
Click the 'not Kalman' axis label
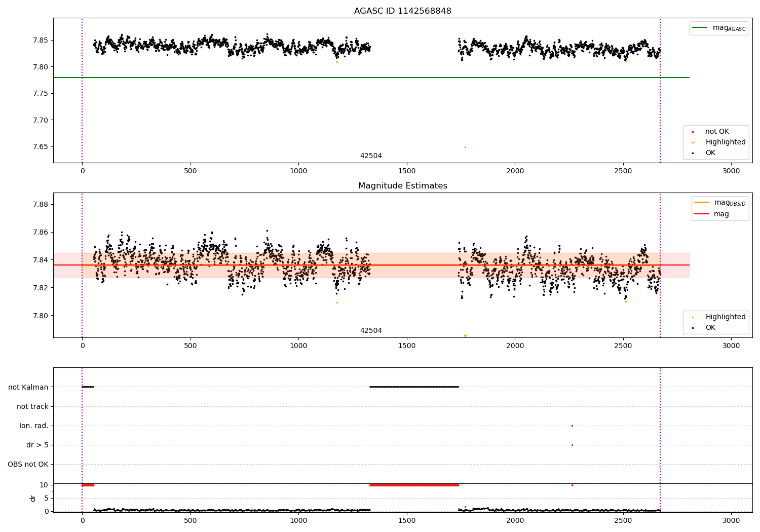point(28,387)
